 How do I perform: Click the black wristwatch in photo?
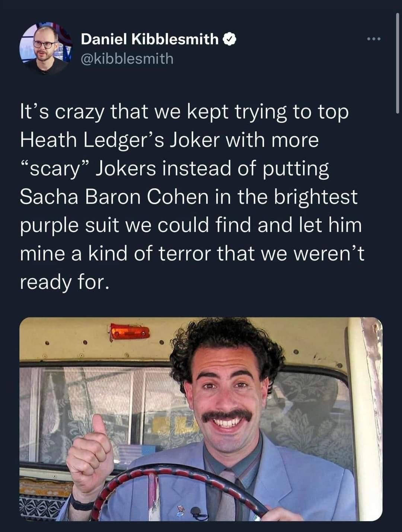tap(81, 504)
